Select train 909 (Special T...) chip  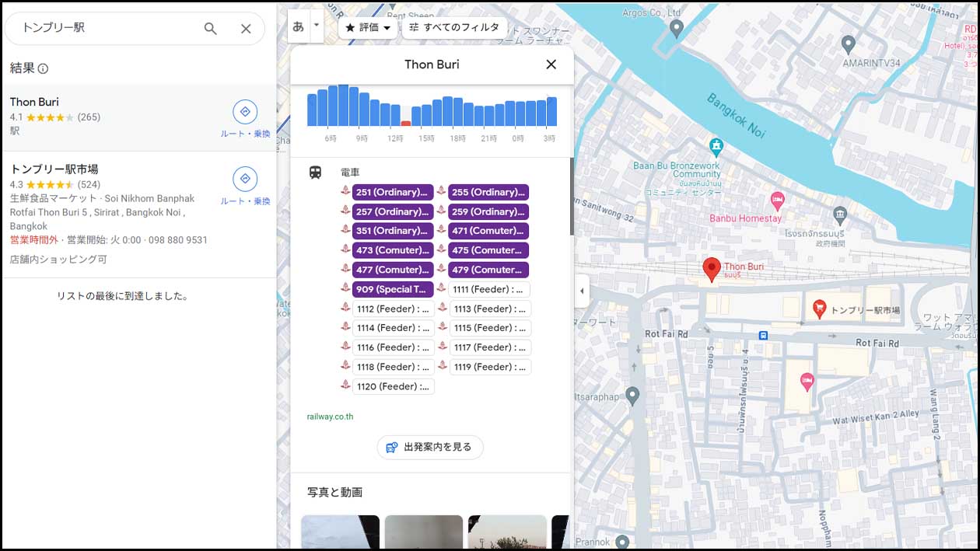(393, 289)
